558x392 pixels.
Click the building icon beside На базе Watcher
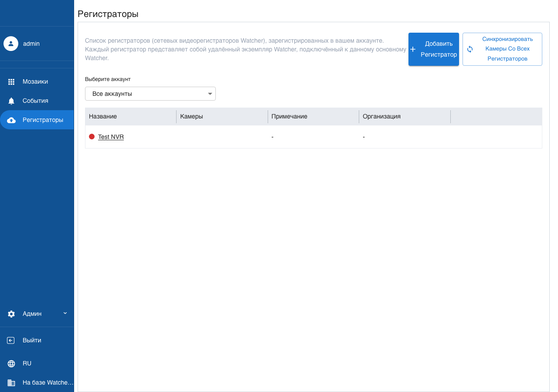tap(11, 383)
